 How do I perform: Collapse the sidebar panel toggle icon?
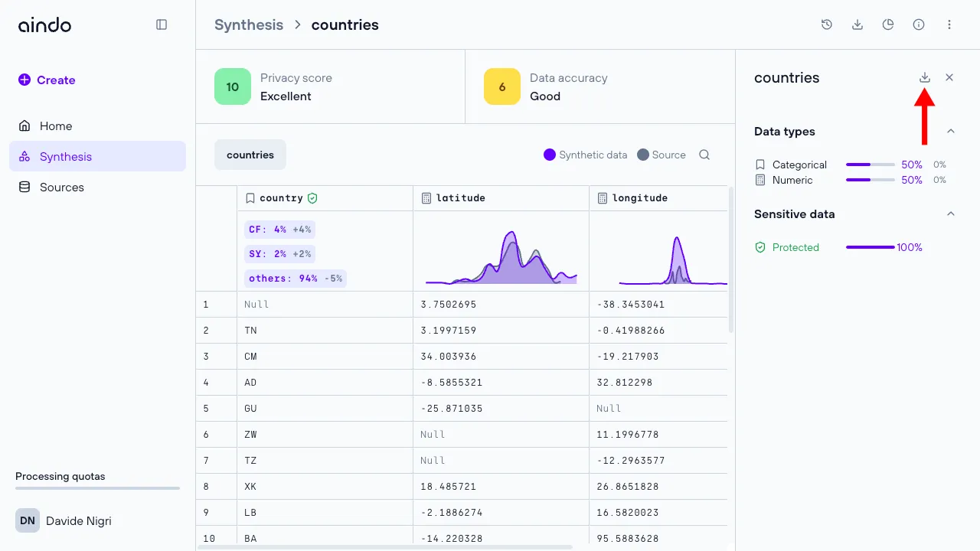(162, 24)
